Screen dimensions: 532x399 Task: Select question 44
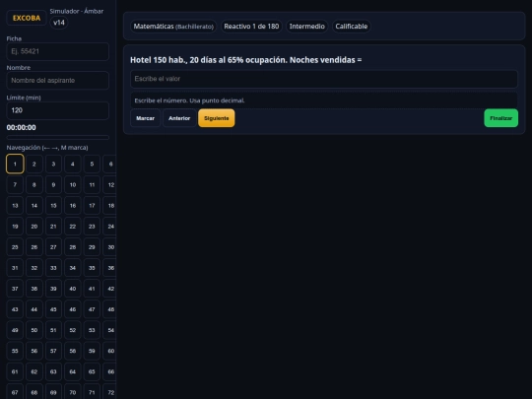(x=34, y=309)
